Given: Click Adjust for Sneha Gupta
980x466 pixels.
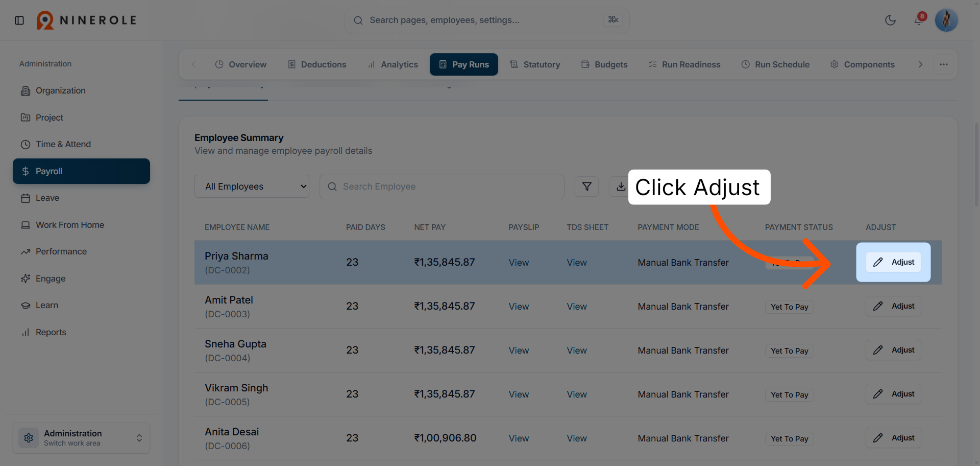Looking at the screenshot, I should 893,350.
